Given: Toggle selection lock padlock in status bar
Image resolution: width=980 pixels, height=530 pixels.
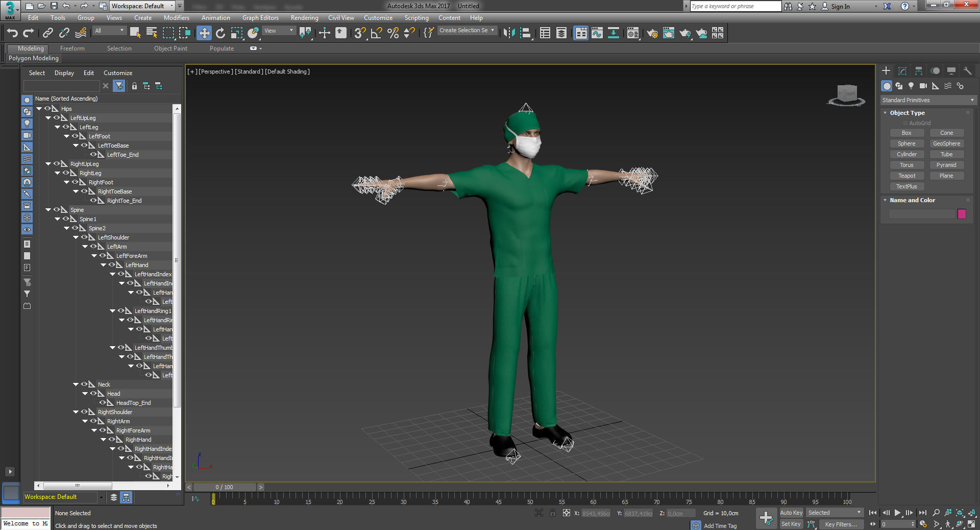Looking at the screenshot, I should tap(553, 513).
